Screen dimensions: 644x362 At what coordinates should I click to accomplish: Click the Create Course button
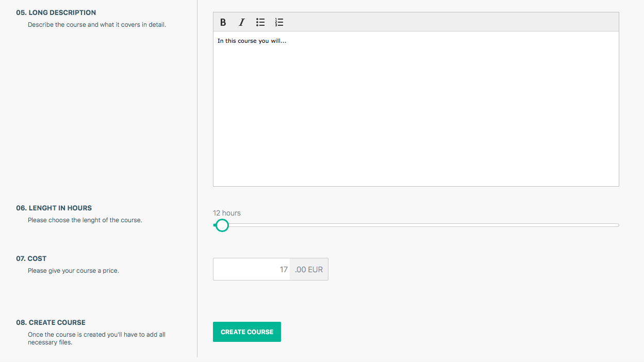point(247,332)
